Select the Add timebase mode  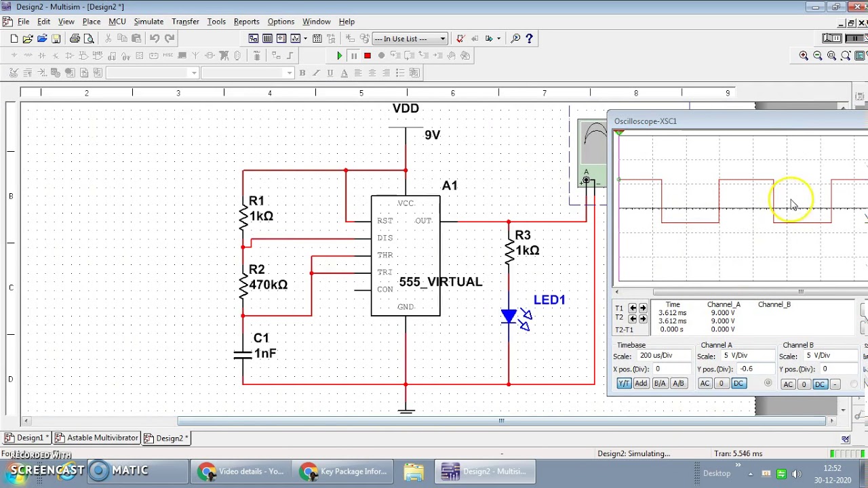pos(642,384)
